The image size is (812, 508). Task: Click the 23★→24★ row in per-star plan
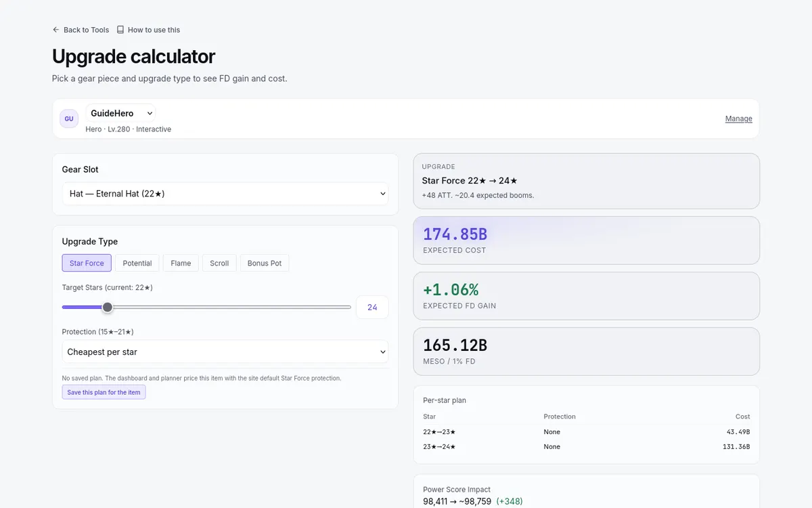tap(587, 446)
